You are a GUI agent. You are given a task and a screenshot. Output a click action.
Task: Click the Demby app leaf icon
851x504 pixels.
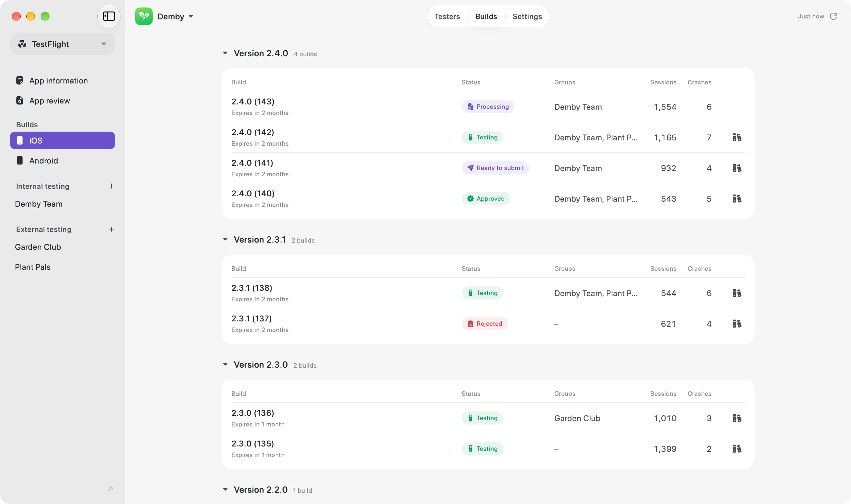coord(144,16)
